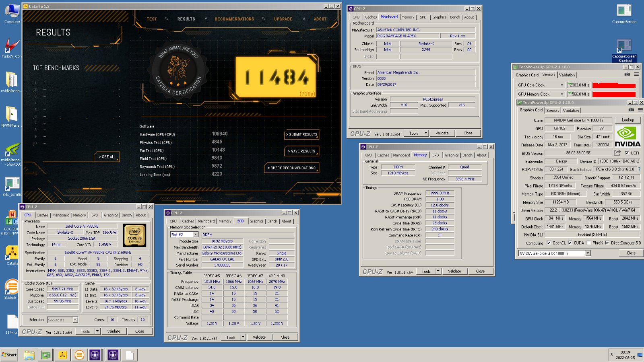This screenshot has height=362, width=644.
Task: Launch the nvidiaInspector - Shortcut desktop icon
Action: click(12, 154)
